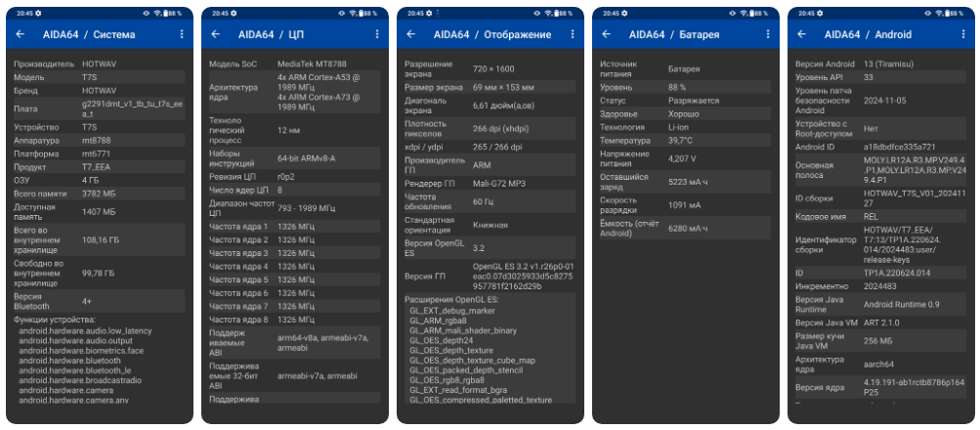
Task: Tap the 'AIDA64 / Android' title
Action: (868, 35)
